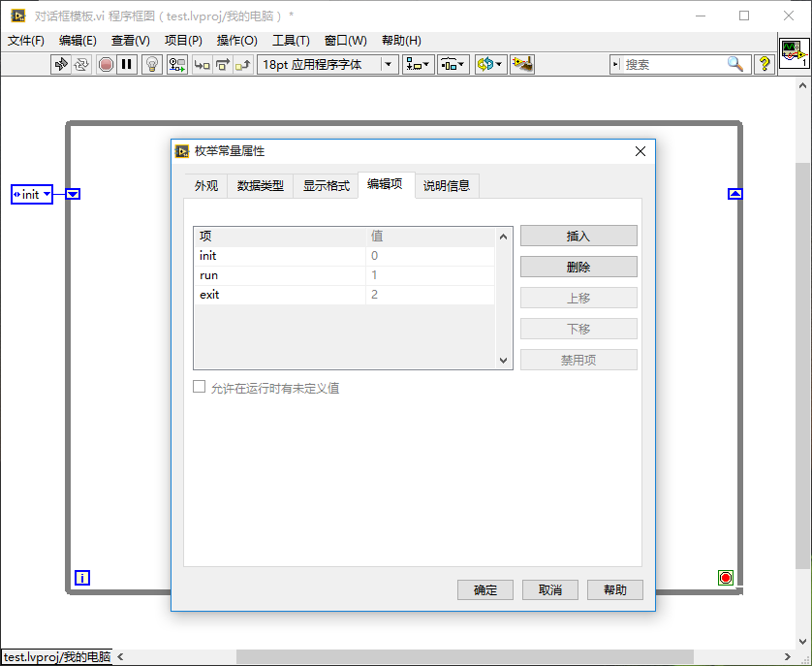Screen dimensions: 812x666
Task: Click the 插入 button
Action: pos(578,236)
